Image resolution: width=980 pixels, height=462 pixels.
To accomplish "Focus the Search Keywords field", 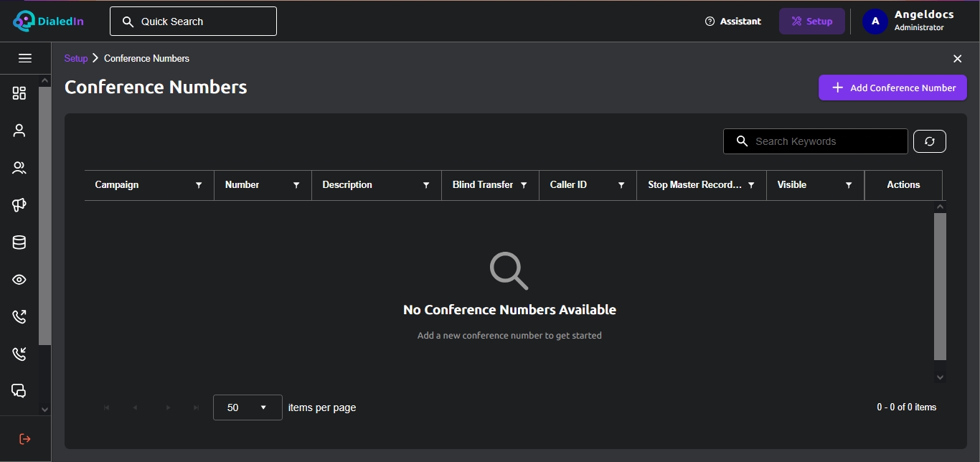I will coord(816,141).
